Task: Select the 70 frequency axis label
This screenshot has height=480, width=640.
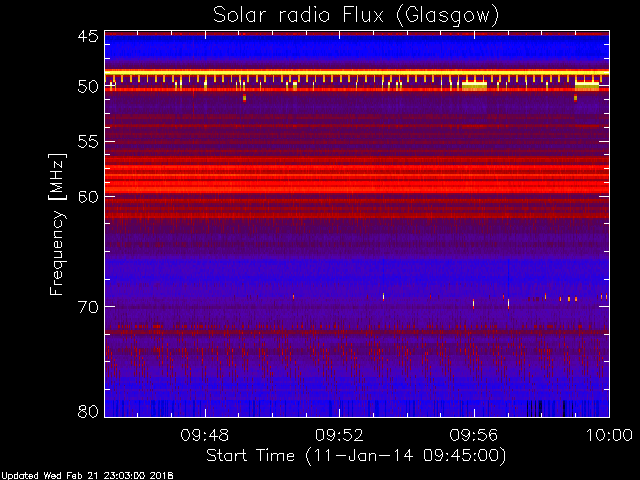Action: pyautogui.click(x=88, y=307)
